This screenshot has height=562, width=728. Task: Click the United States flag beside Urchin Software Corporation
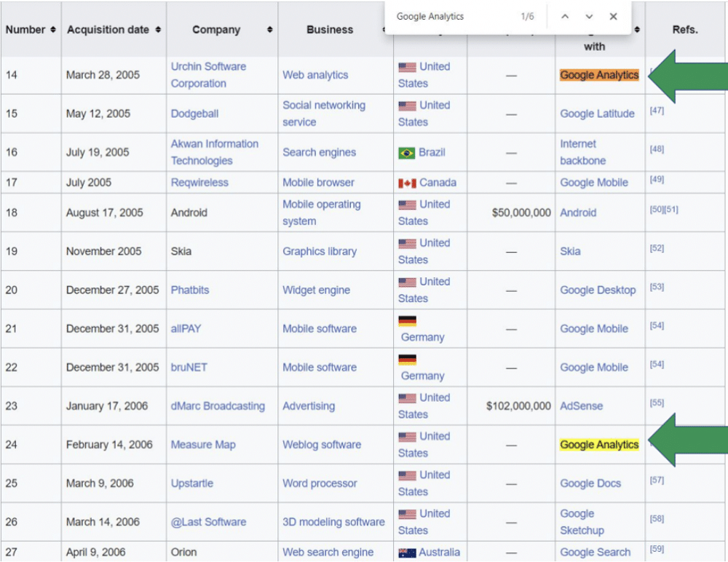(x=408, y=67)
